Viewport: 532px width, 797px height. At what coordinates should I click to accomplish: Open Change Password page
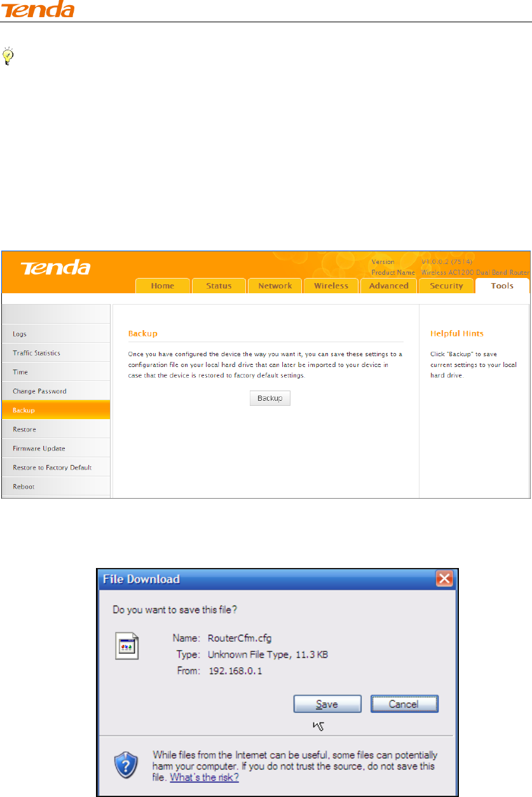point(55,391)
